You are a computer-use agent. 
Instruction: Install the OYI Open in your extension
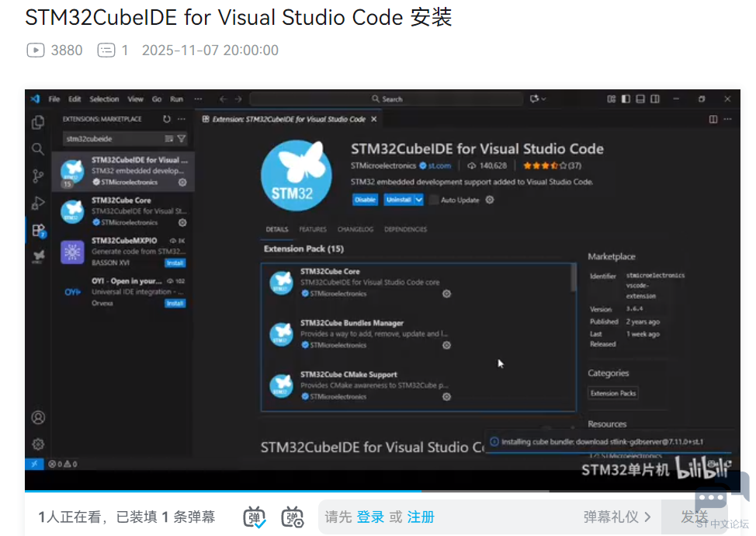pos(175,303)
